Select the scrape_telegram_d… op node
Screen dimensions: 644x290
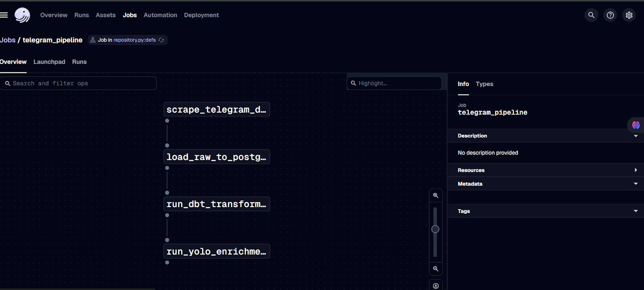(217, 109)
